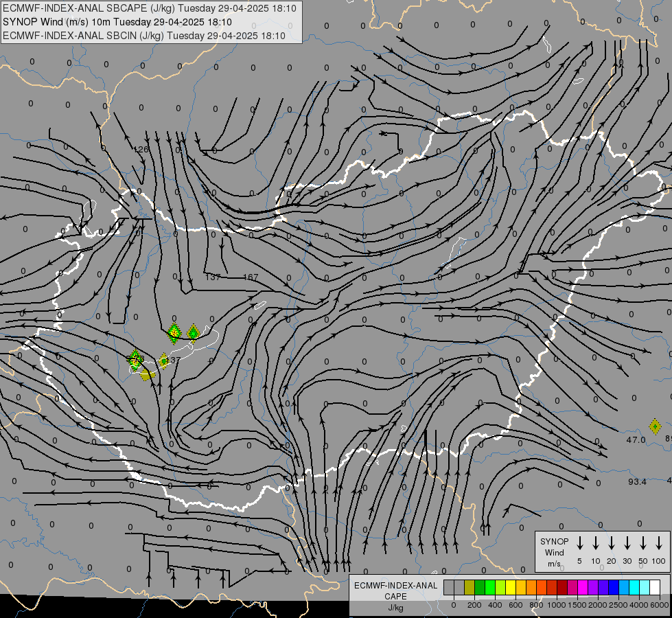Click the 30 label in the wind legend
Viewport: 672px width, 618px height.
pyautogui.click(x=627, y=561)
